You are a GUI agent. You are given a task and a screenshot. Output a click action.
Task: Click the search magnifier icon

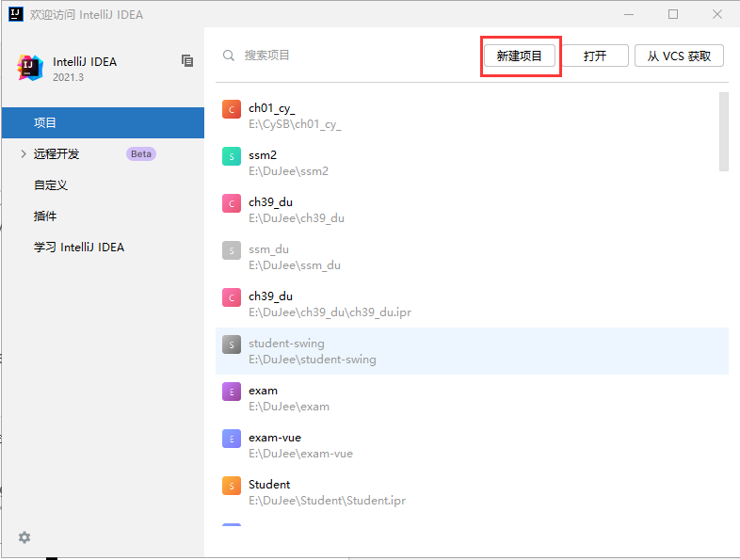pyautogui.click(x=229, y=56)
